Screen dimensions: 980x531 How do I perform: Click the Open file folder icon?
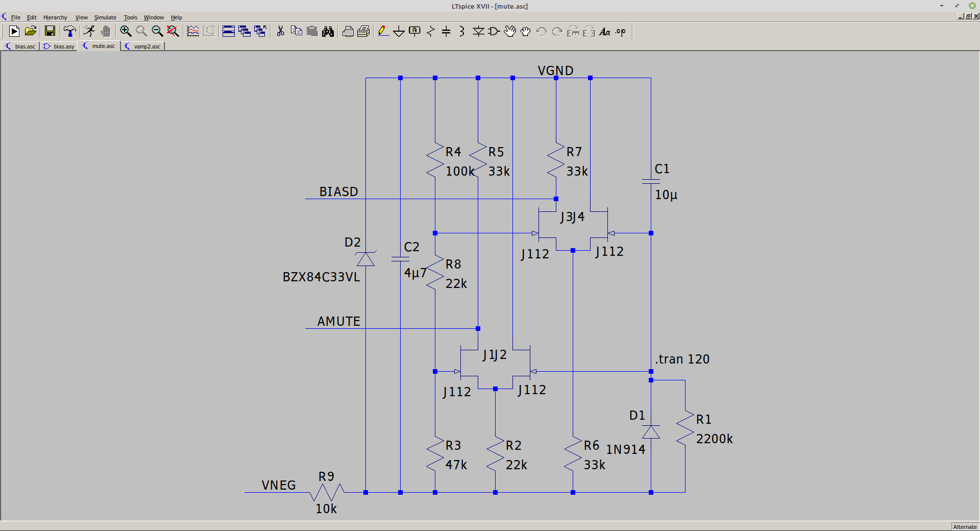click(31, 31)
